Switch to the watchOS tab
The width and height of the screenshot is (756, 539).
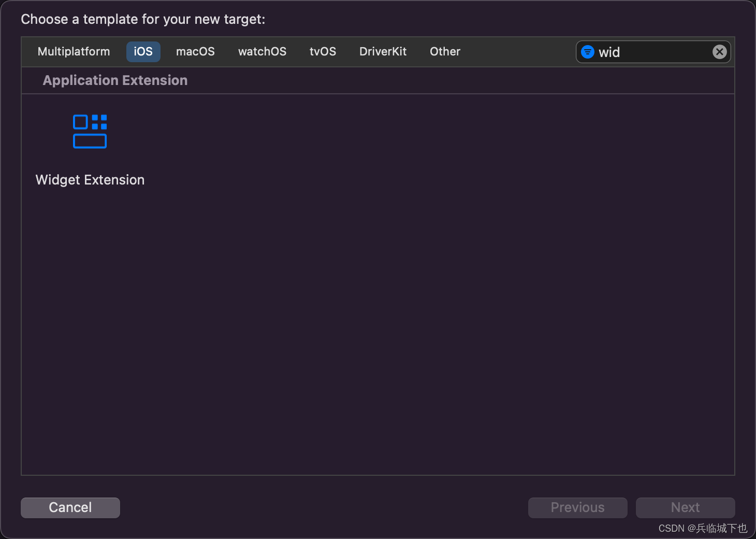(262, 52)
